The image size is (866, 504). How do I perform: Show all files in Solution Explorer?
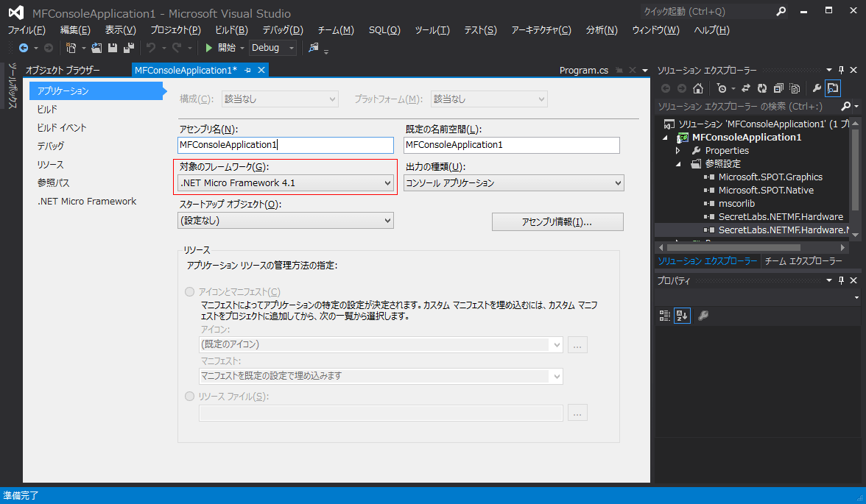click(x=795, y=88)
